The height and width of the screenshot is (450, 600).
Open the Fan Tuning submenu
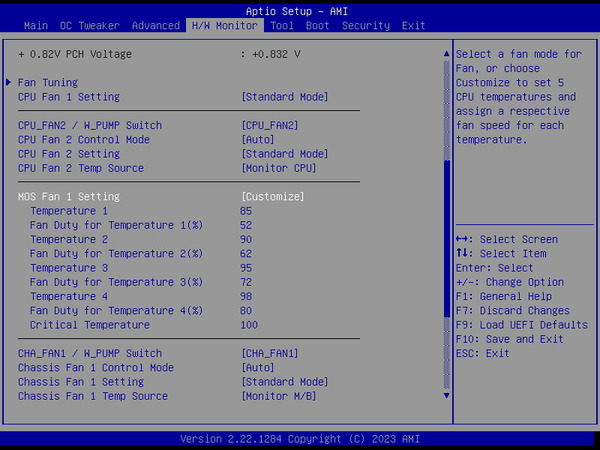pos(48,83)
